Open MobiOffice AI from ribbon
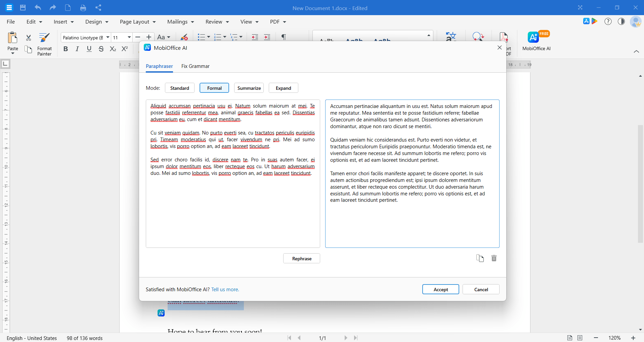 536,41
